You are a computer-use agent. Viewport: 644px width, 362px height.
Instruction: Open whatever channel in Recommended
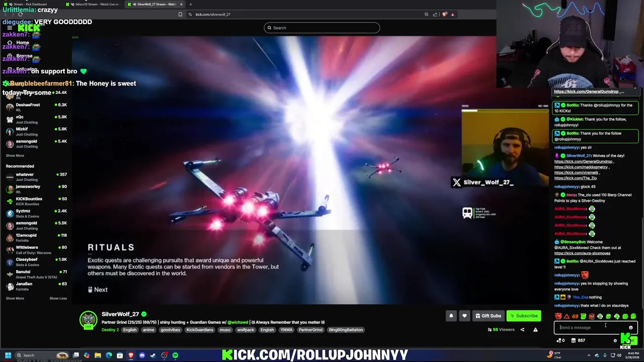tap(36, 177)
